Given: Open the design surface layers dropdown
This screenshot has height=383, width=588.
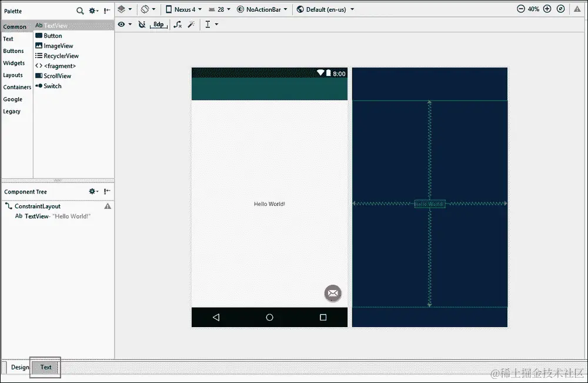Looking at the screenshot, I should (125, 9).
